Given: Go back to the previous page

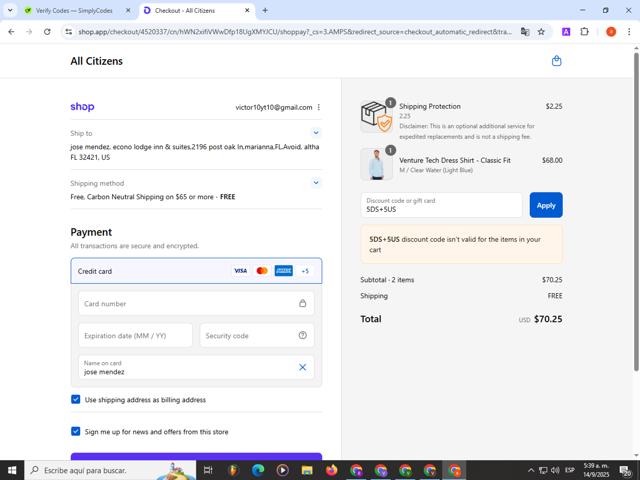Looking at the screenshot, I should [x=11, y=32].
